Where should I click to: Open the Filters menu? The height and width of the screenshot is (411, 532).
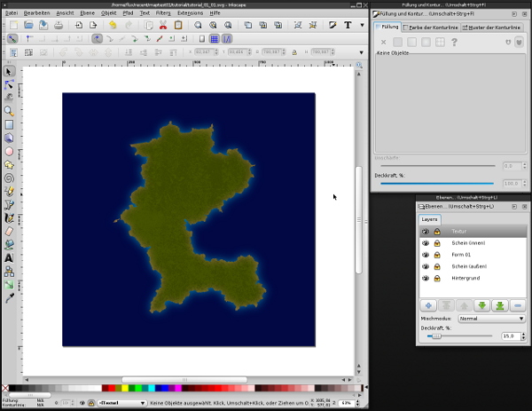click(163, 13)
